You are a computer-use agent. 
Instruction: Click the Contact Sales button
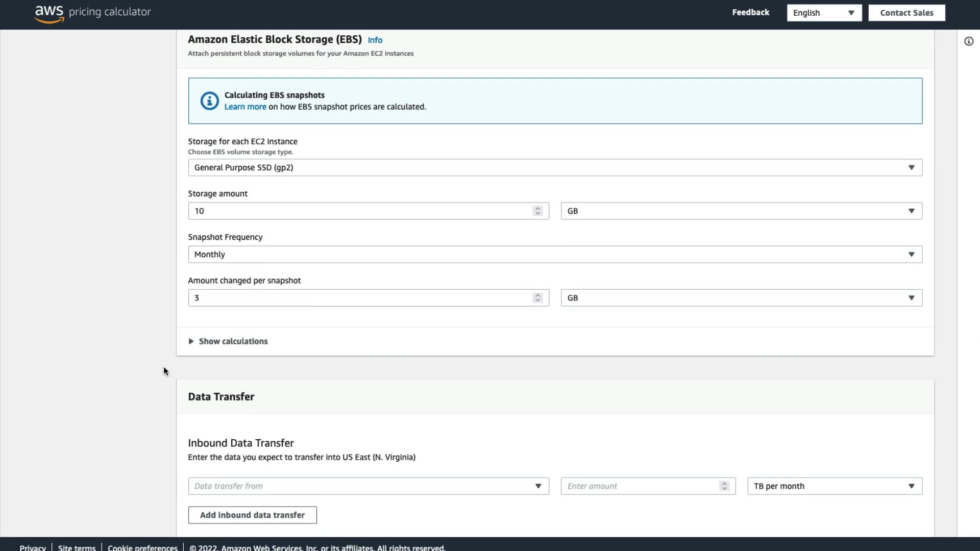point(906,13)
